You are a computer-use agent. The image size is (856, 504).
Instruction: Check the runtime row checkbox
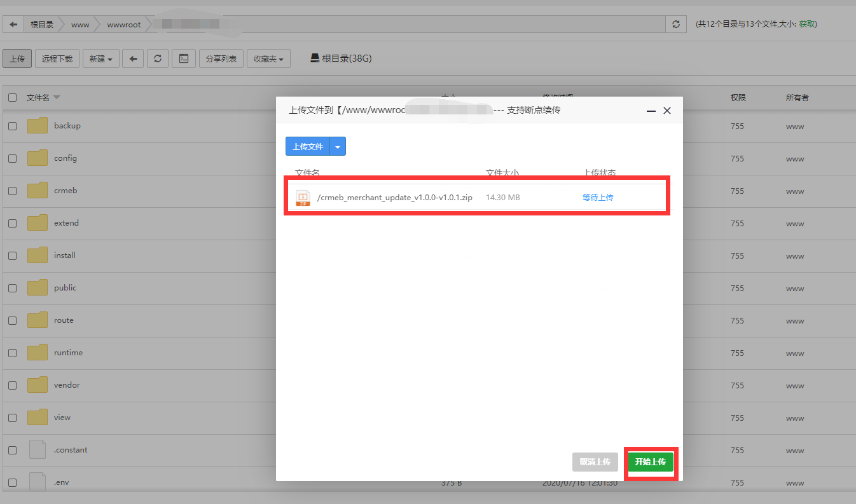pyautogui.click(x=12, y=353)
